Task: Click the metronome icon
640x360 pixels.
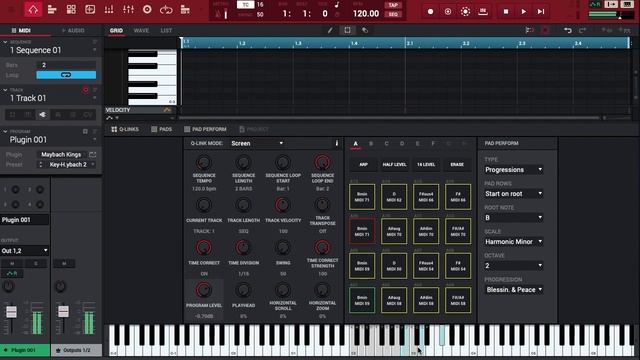Action: [218, 15]
